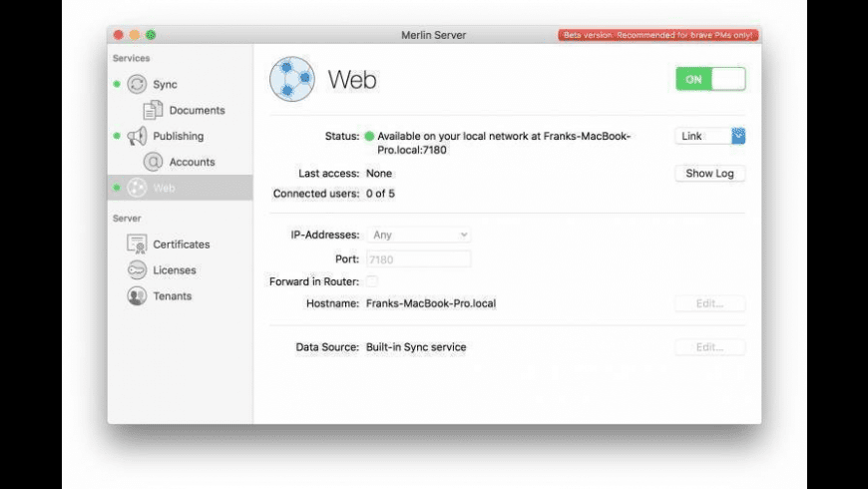Click the green zoom window button
The height and width of the screenshot is (489, 868).
(151, 35)
